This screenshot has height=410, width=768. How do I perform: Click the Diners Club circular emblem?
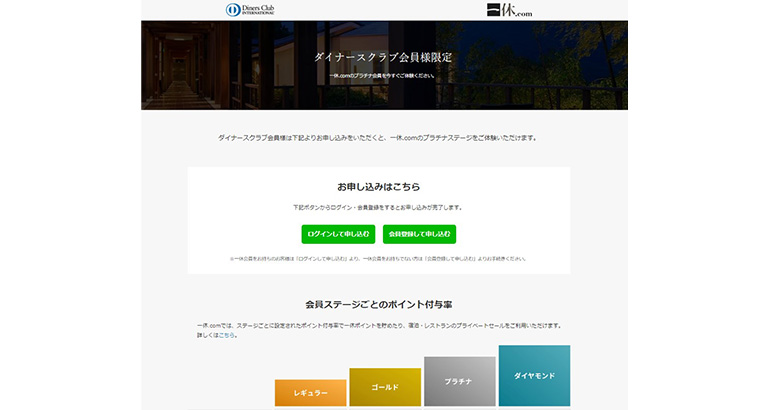point(232,10)
